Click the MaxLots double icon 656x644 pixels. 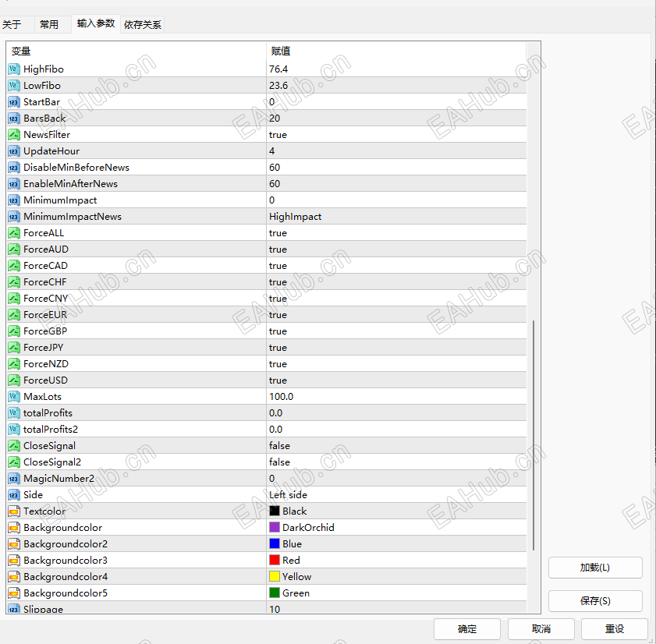(x=14, y=396)
